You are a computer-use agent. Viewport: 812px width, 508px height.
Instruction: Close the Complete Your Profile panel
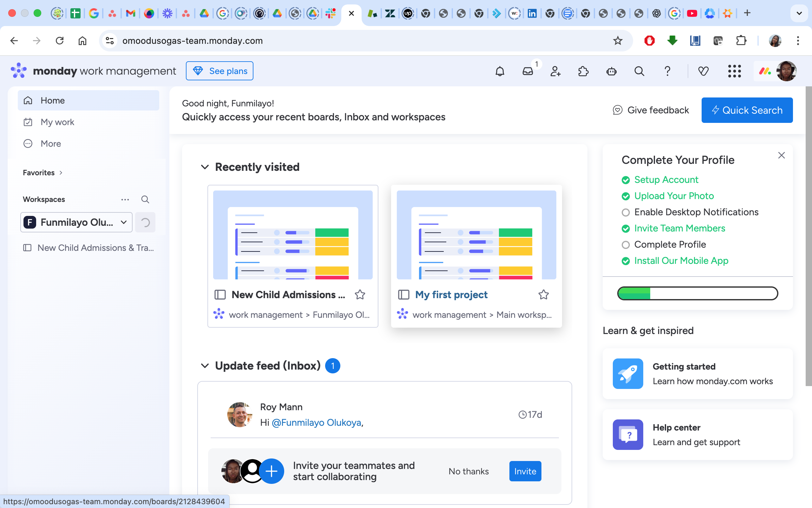coord(782,155)
